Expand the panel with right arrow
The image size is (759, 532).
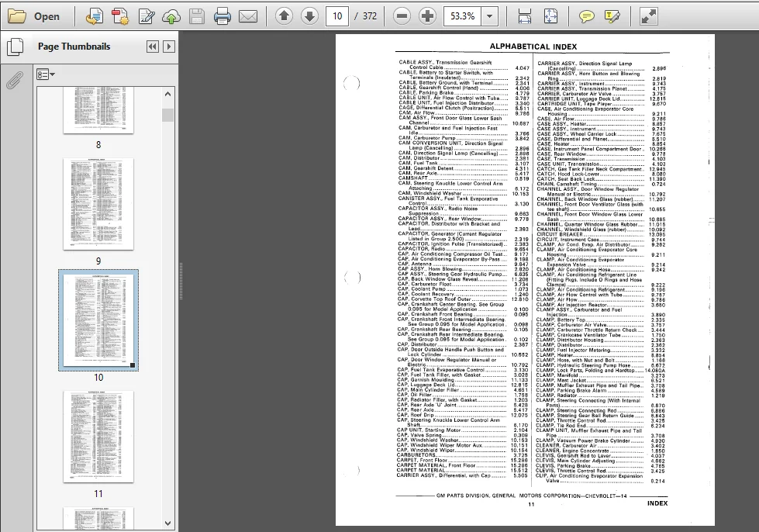(x=168, y=47)
